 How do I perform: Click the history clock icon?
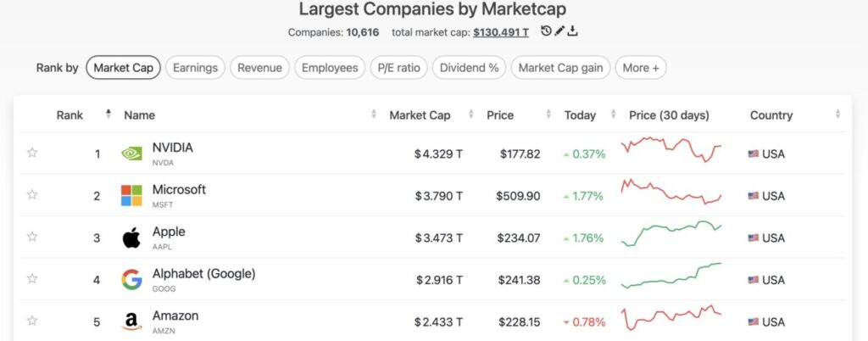547,31
